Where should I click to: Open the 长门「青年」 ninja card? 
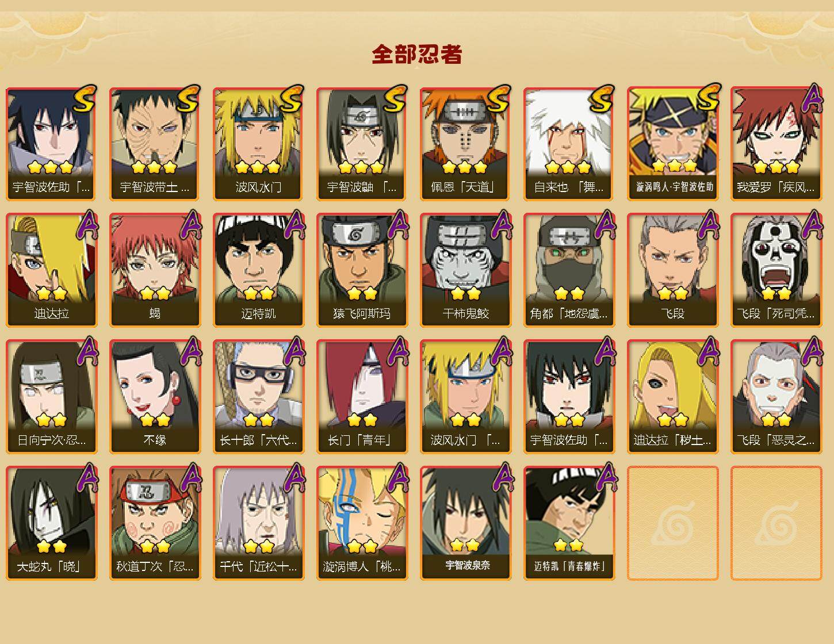[362, 397]
